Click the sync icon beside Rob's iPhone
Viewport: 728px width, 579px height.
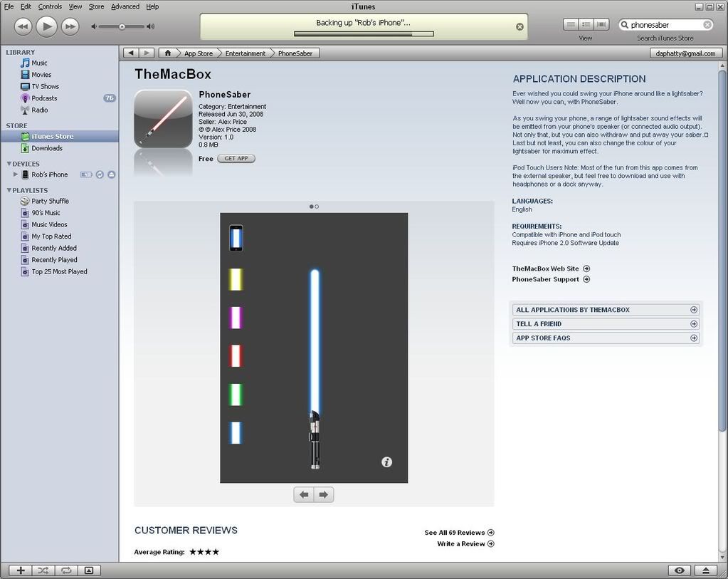100,174
